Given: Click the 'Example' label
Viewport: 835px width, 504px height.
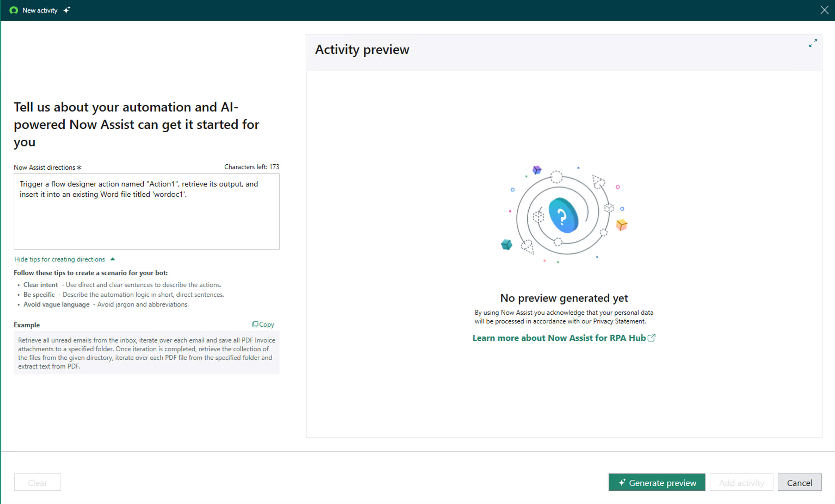Looking at the screenshot, I should coord(27,325).
